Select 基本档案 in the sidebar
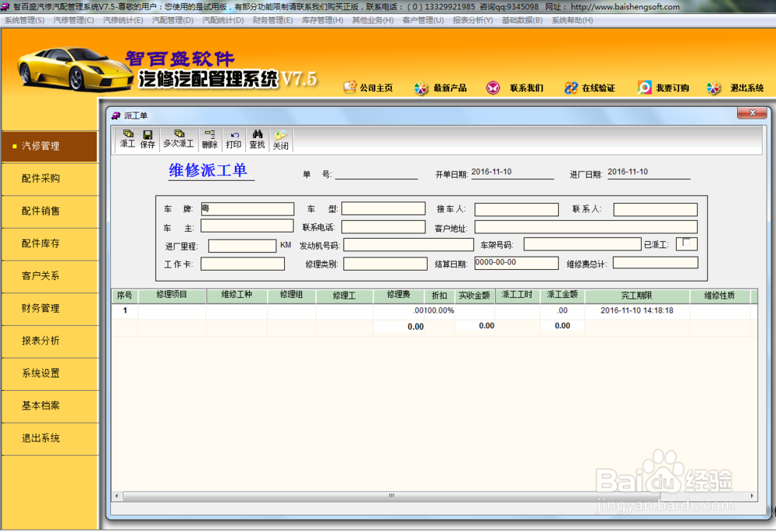Screen dimensions: 776x532 50,406
